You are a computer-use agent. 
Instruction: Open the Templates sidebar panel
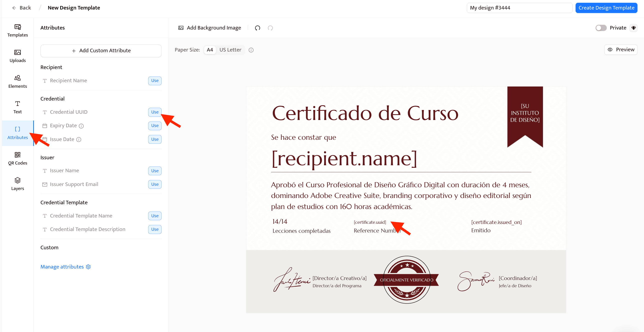tap(17, 30)
